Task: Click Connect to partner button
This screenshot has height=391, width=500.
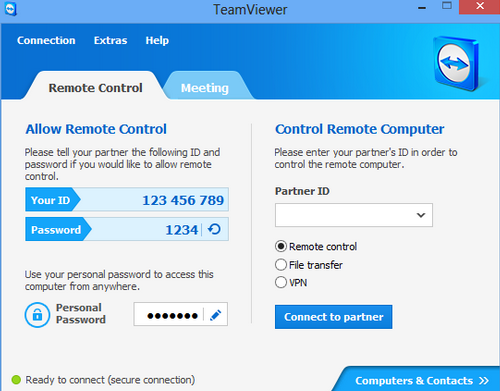Action: [333, 317]
